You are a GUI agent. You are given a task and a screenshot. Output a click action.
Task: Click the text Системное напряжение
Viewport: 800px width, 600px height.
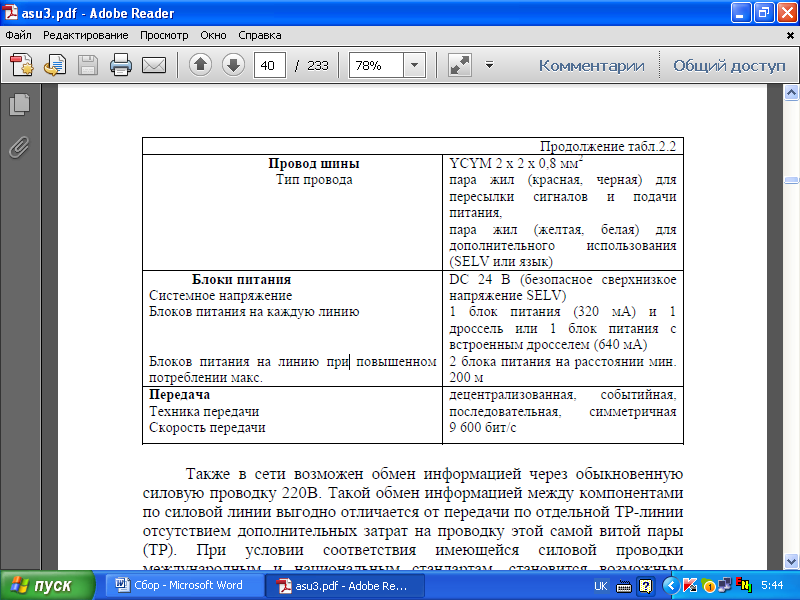coord(220,295)
